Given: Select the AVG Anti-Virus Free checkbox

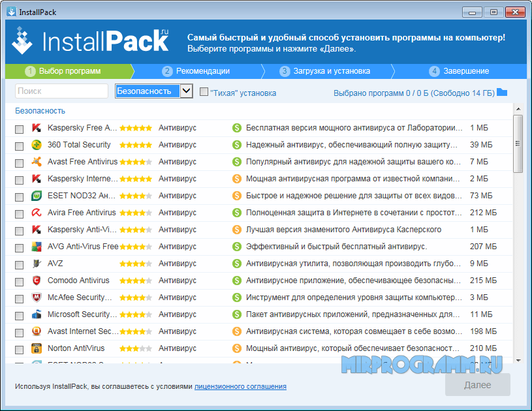Looking at the screenshot, I should (x=20, y=248).
